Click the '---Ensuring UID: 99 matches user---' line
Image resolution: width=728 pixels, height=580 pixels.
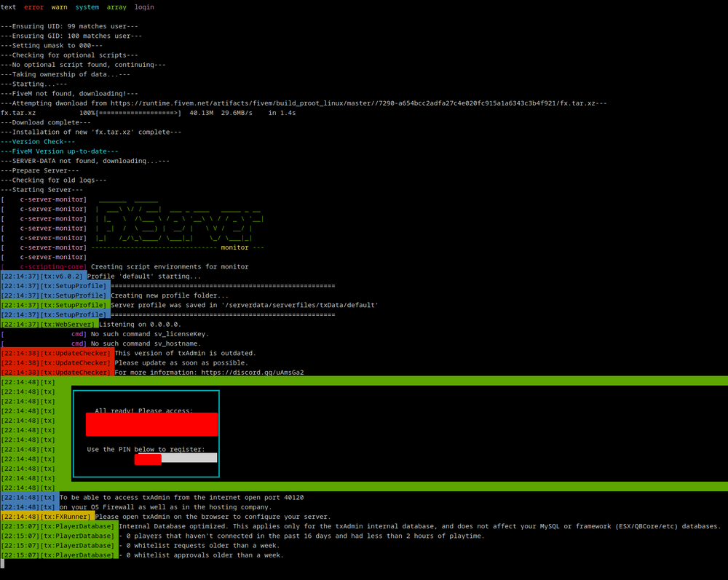point(69,26)
